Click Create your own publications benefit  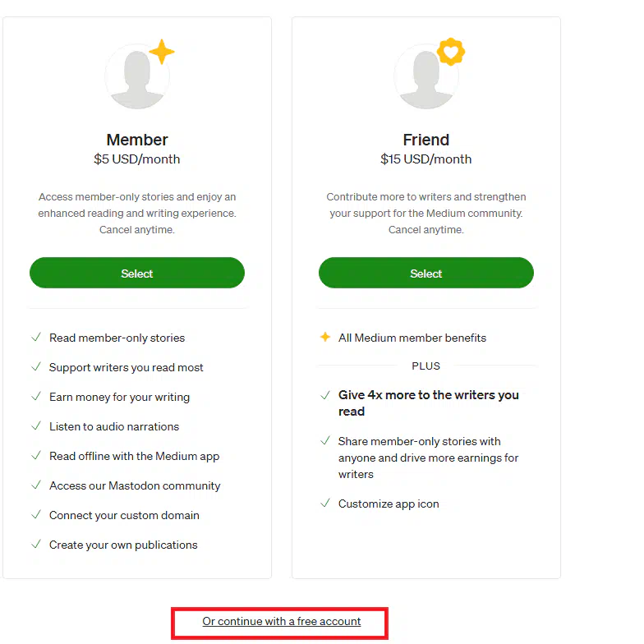123,545
